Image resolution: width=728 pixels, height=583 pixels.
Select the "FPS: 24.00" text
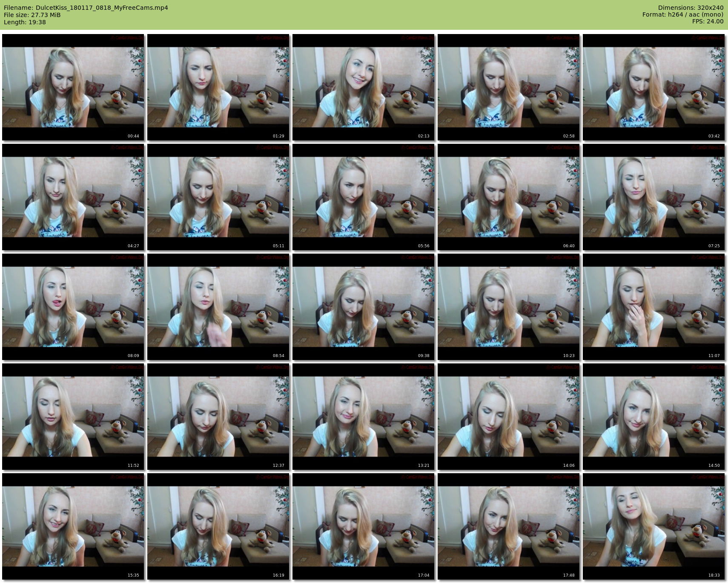pos(708,21)
